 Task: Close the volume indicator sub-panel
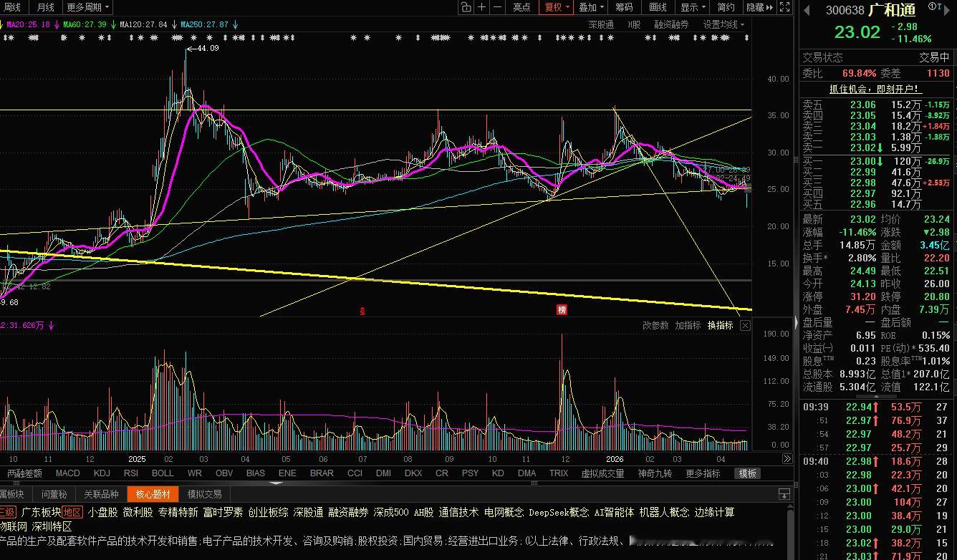[x=745, y=325]
